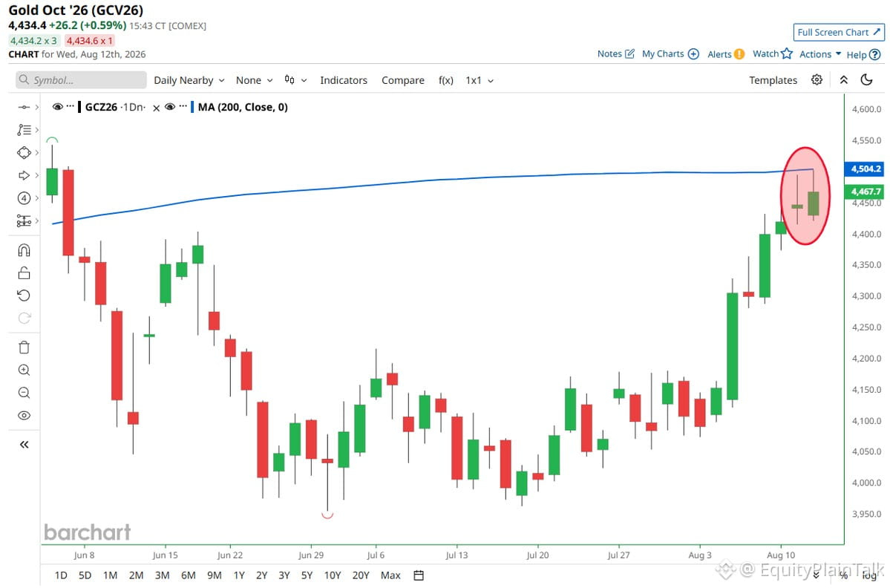Screen dimensions: 890x588
Task: Undo the last chart action
Action: pyautogui.click(x=24, y=295)
